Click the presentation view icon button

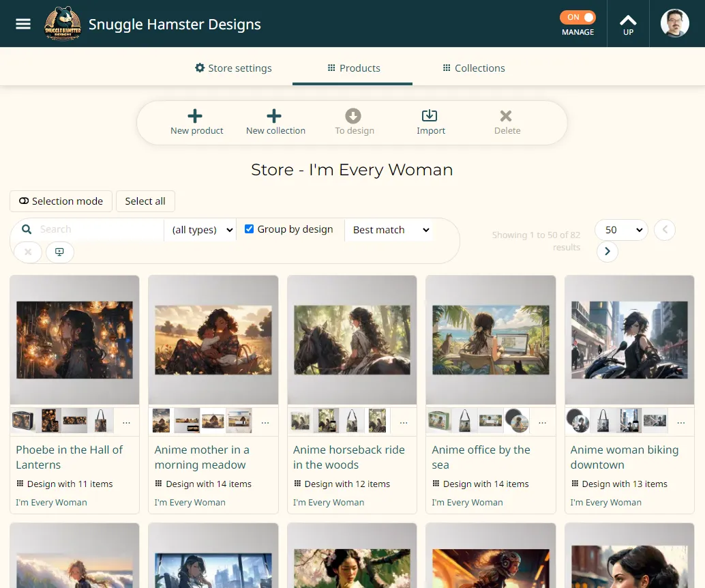tap(59, 252)
